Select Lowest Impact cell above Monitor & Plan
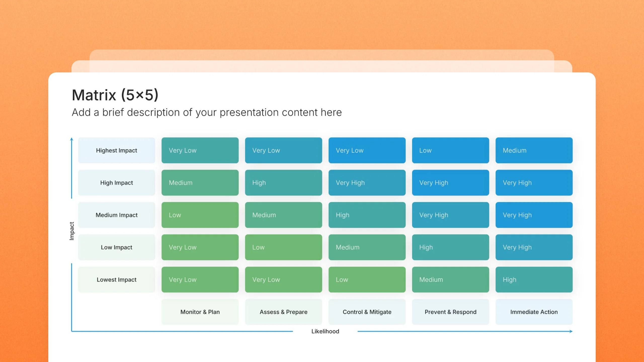The width and height of the screenshot is (644, 362). (x=200, y=280)
